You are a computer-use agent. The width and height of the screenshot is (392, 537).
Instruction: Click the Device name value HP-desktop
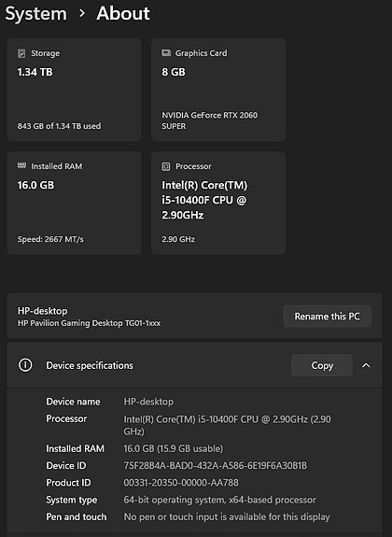click(148, 402)
